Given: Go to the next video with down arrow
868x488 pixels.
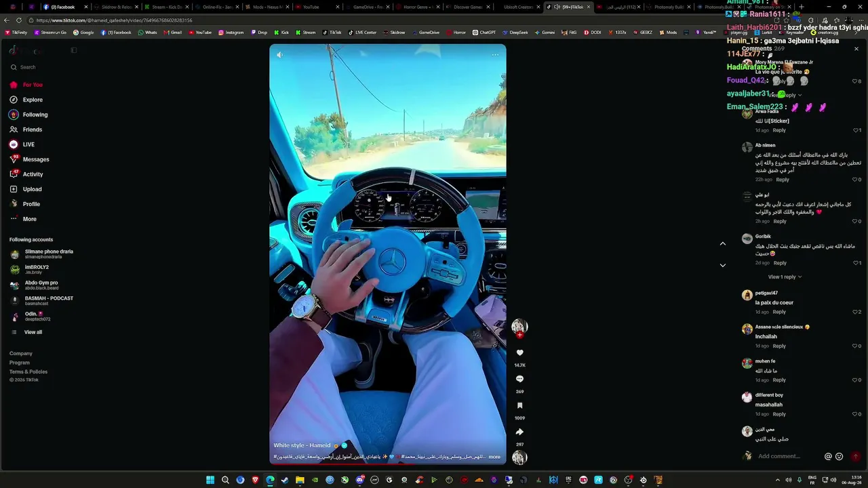Looking at the screenshot, I should point(722,265).
